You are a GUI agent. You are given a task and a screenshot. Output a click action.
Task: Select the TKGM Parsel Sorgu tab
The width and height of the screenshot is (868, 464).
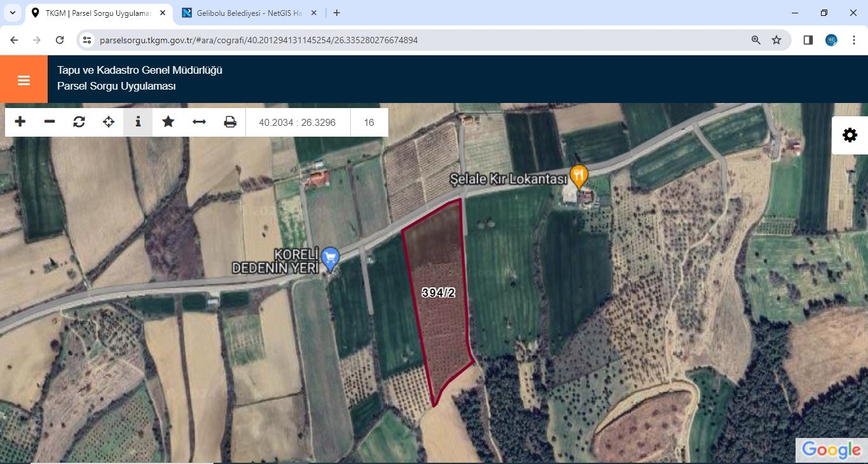click(x=95, y=13)
